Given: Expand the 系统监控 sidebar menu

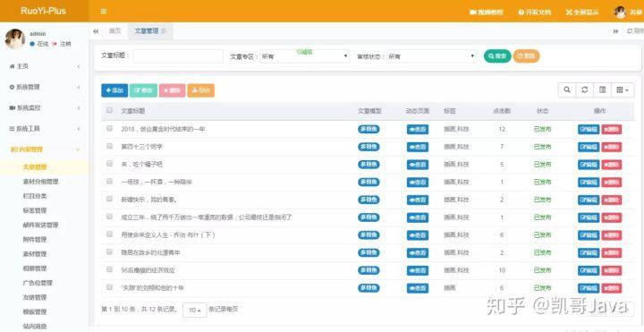Looking at the screenshot, I should [45, 108].
